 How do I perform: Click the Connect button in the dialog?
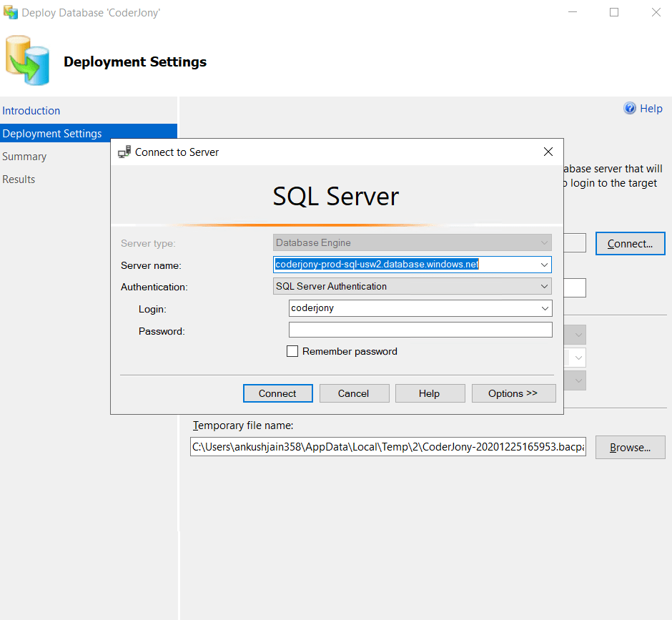click(x=277, y=393)
